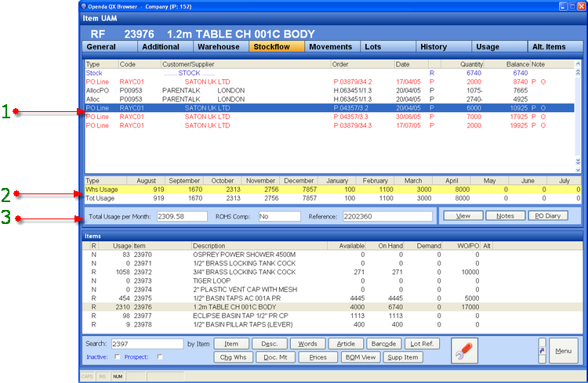Select the AllocPO row for PARENTALK
The image size is (588, 383).
pyautogui.click(x=329, y=90)
